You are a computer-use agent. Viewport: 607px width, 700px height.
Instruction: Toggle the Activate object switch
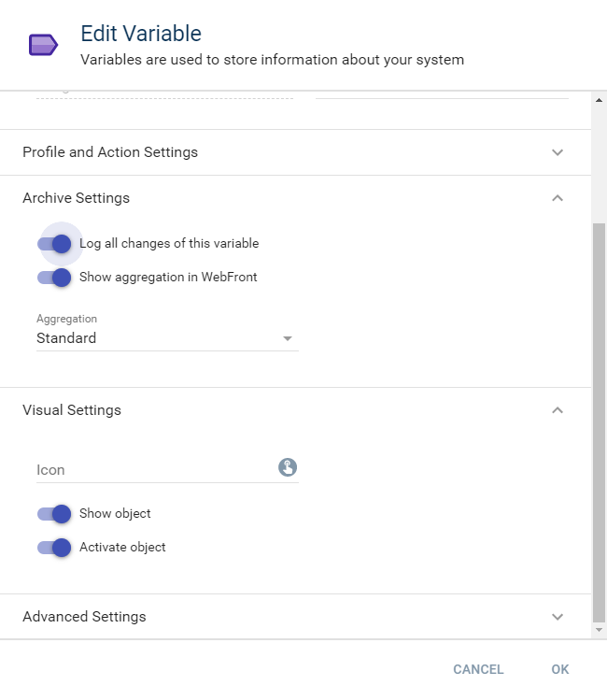(x=55, y=548)
